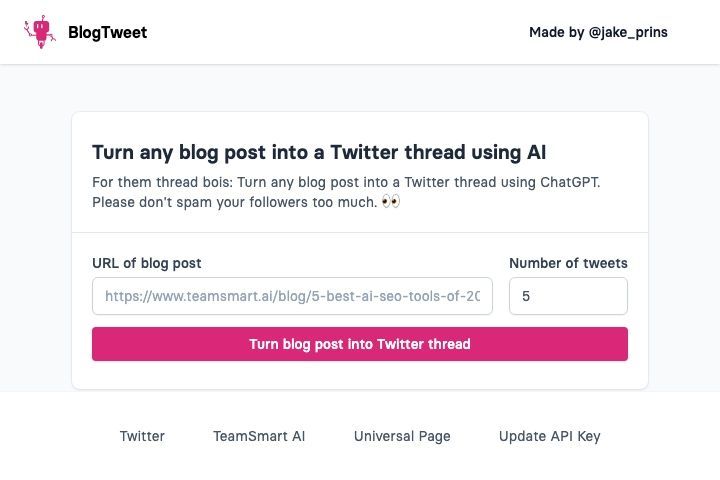Screen dimensions: 720x480
Task: Click the word ChatGPT in the description
Action: pos(570,182)
